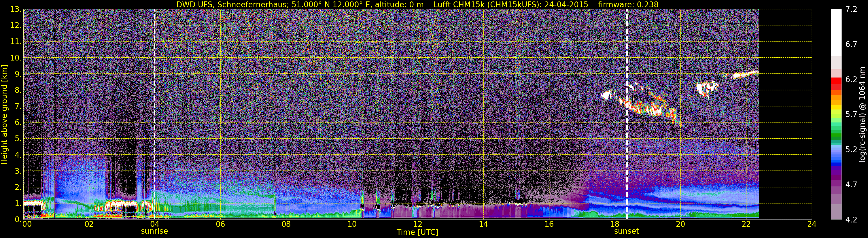Viewport: 868px width, 238px height.
Task: Click the time axis tick '20'
Action: (680, 224)
